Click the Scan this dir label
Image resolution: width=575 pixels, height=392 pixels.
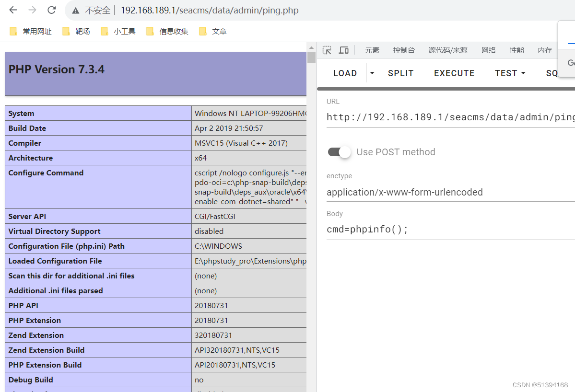[x=71, y=276]
